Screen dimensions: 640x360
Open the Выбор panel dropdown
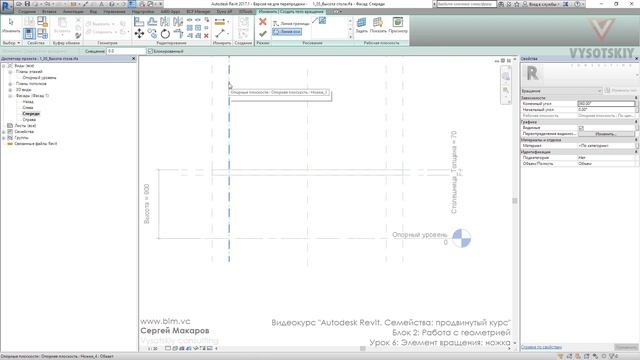11,43
